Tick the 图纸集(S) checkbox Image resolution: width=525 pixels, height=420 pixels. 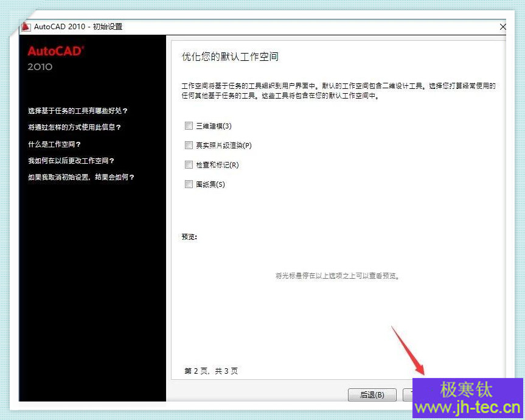point(189,184)
